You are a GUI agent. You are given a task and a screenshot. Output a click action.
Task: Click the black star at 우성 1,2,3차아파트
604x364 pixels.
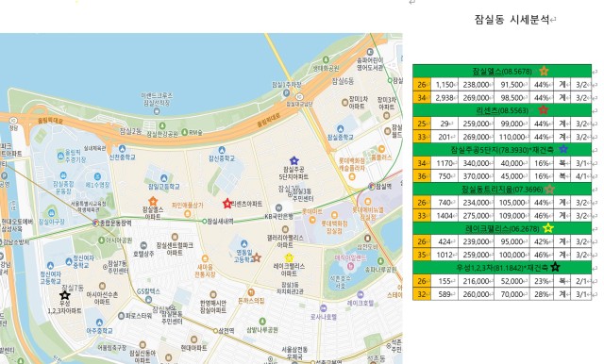pyautogui.click(x=65, y=295)
